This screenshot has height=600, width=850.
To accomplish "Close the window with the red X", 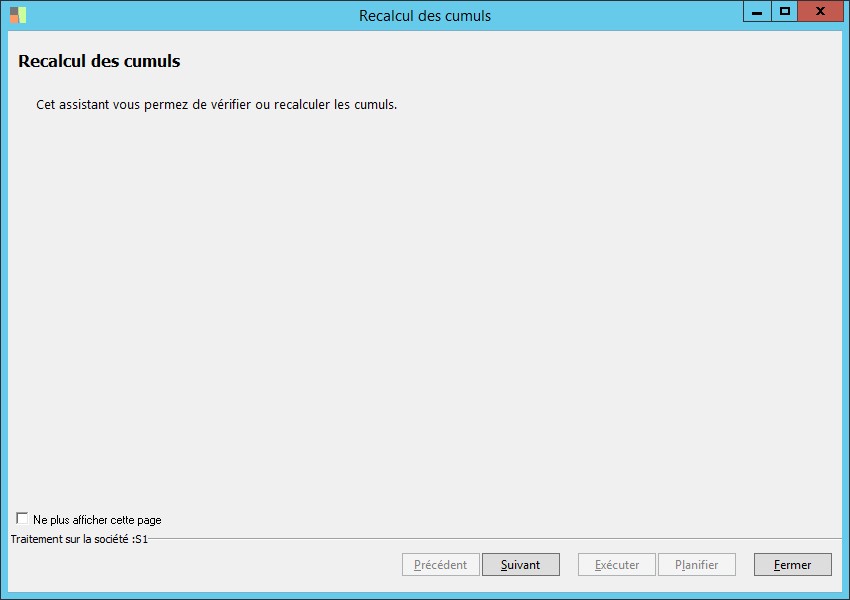I will 820,11.
